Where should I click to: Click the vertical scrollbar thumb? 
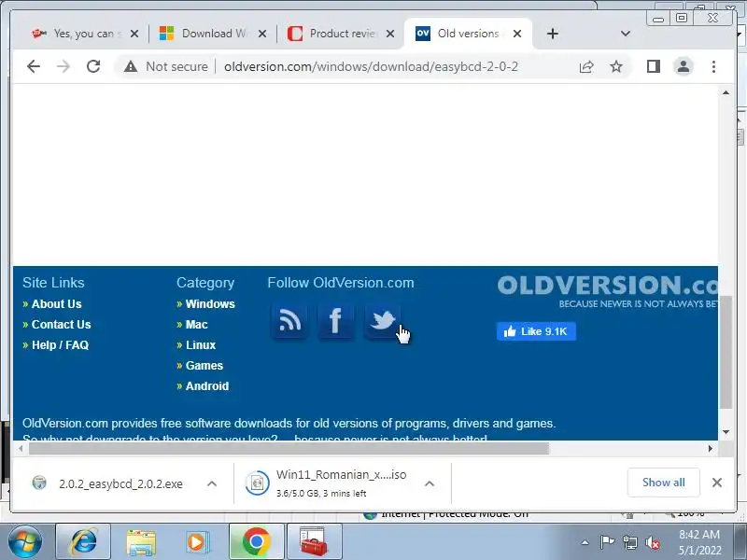click(x=726, y=352)
